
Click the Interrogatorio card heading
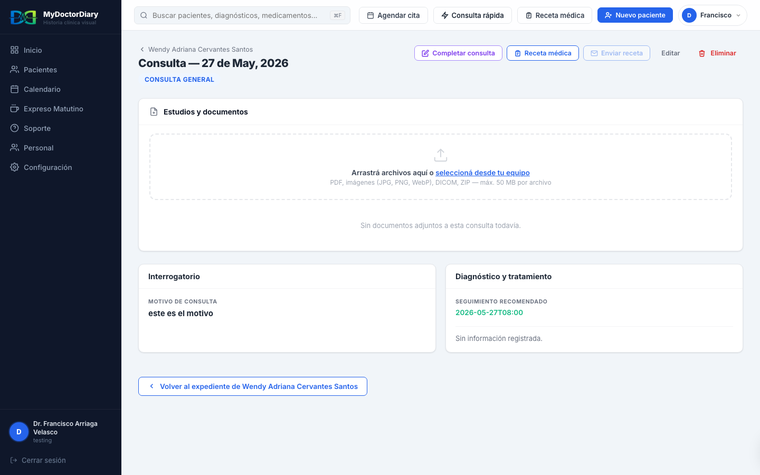(x=174, y=277)
